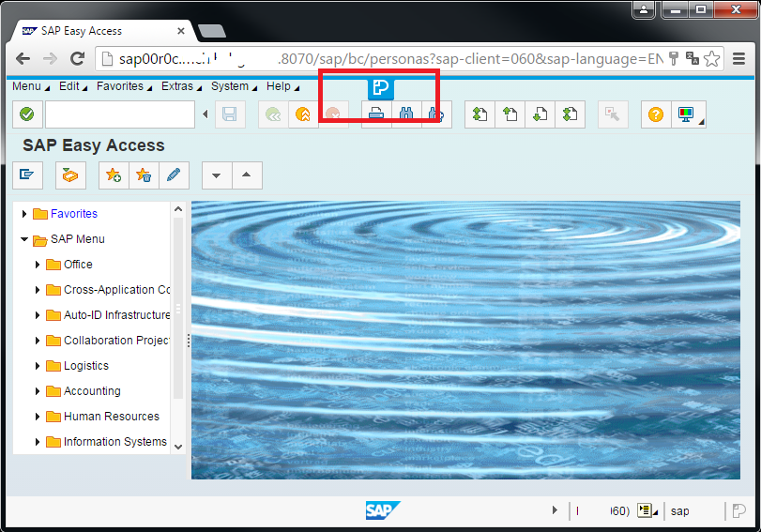The height and width of the screenshot is (532, 761).
Task: Expand the Information Systems folder
Action: coord(38,442)
